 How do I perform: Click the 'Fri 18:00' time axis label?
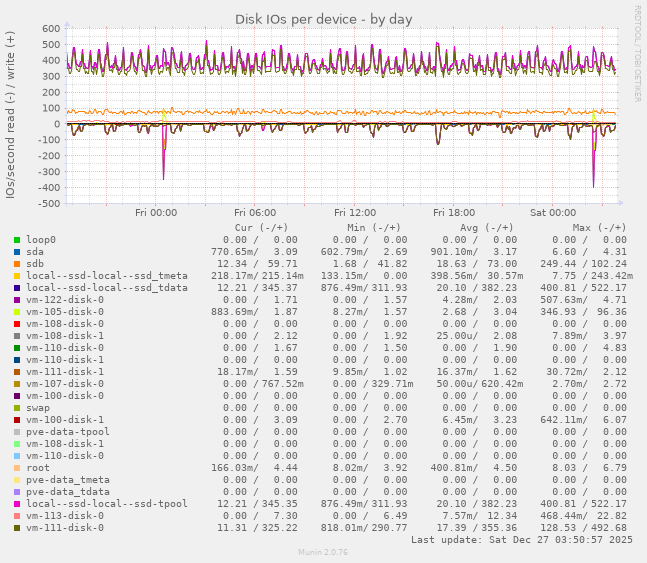454,213
